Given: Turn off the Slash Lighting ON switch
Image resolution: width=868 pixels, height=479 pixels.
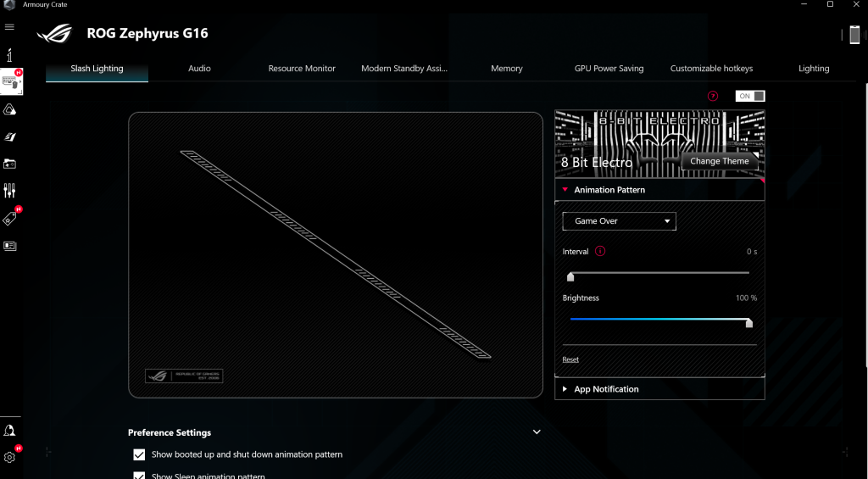Looking at the screenshot, I should pos(750,97).
